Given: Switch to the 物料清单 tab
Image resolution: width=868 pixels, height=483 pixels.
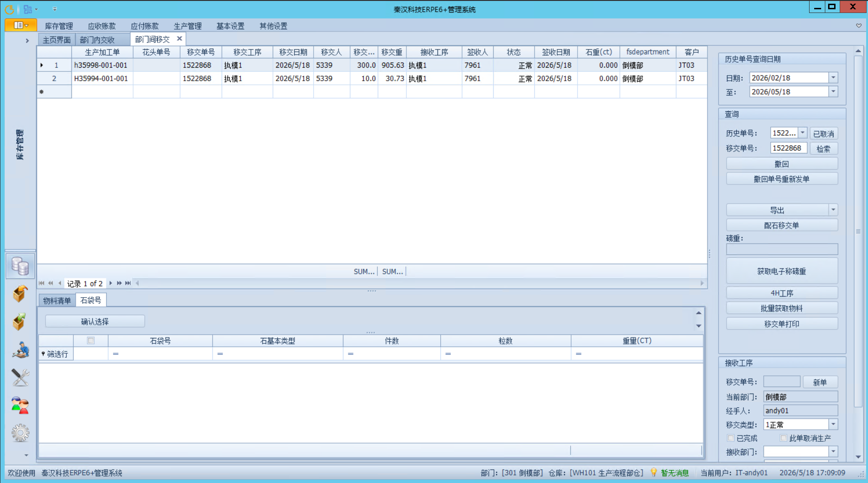Looking at the screenshot, I should [x=57, y=301].
